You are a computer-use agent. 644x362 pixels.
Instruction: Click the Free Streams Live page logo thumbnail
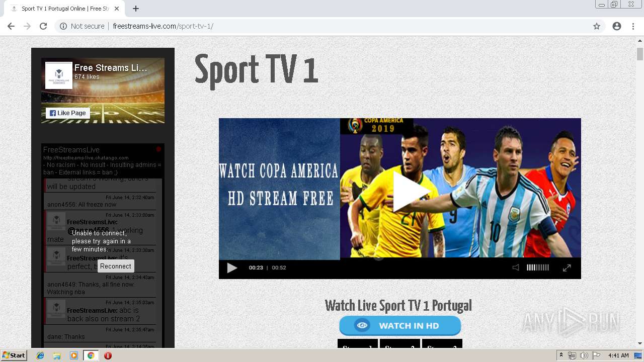pyautogui.click(x=59, y=75)
